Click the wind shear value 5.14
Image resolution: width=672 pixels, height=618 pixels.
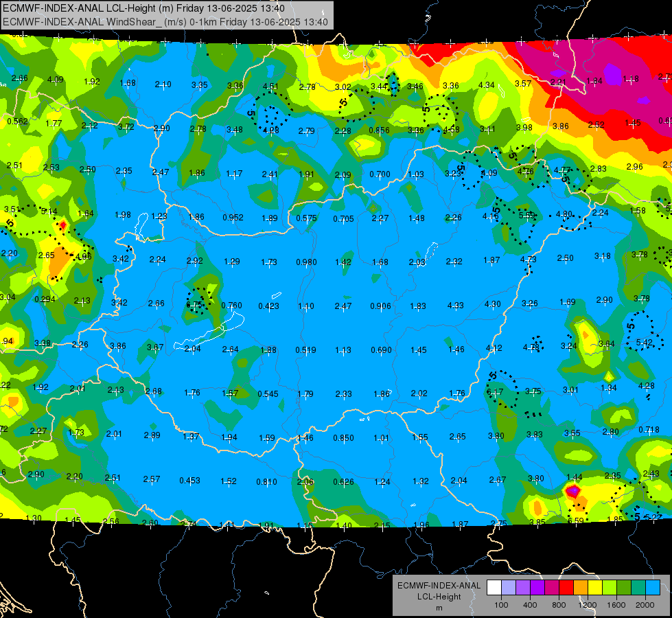[x=49, y=211]
